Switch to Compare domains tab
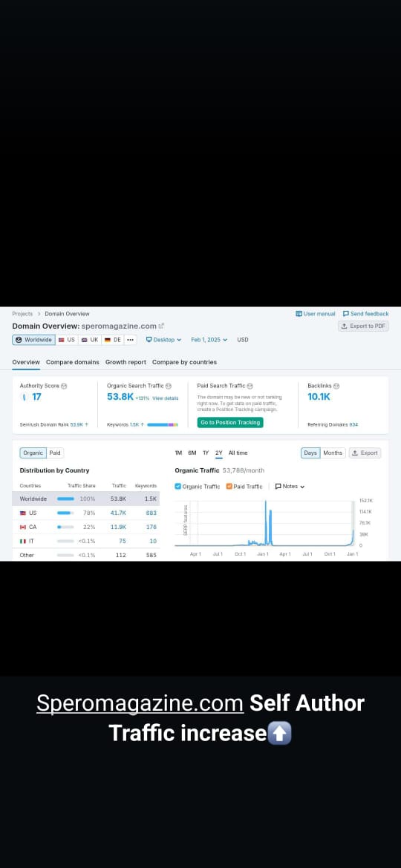This screenshot has height=868, width=401. tap(73, 362)
